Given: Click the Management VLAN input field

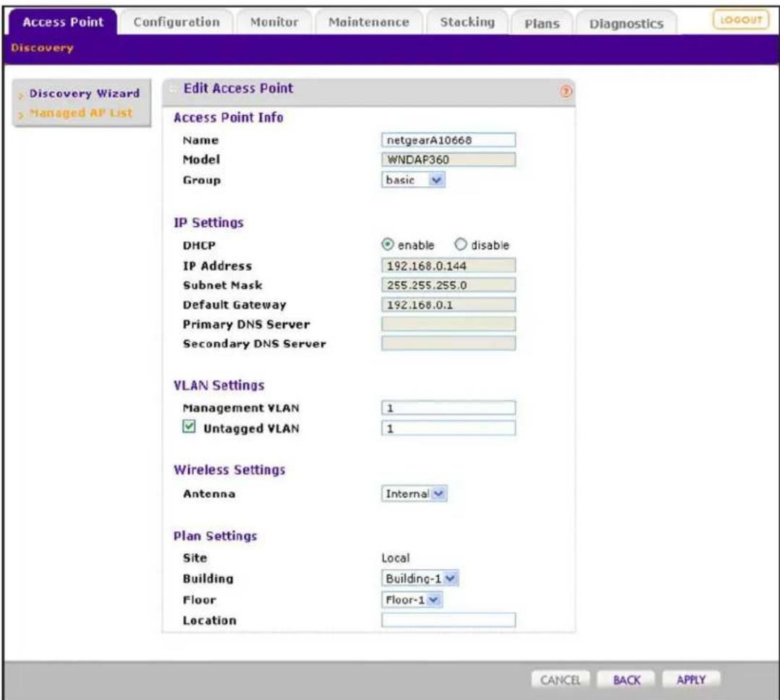Looking at the screenshot, I should tap(449, 408).
